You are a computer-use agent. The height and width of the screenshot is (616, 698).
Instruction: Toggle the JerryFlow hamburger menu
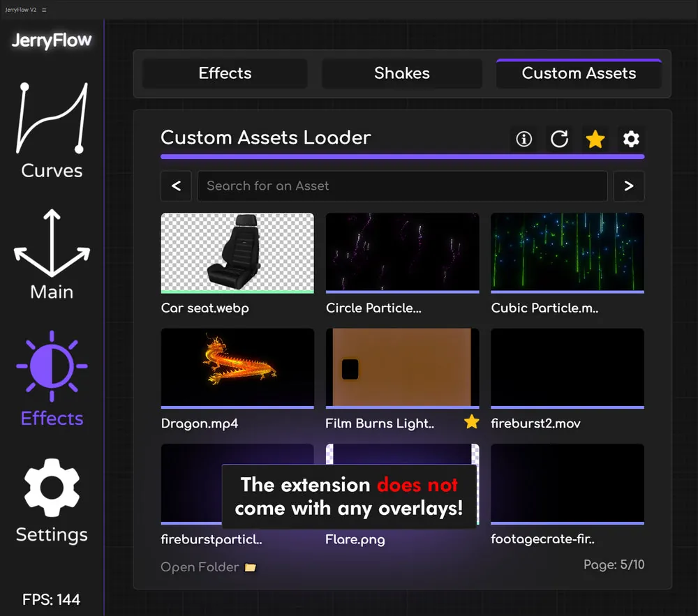(x=43, y=10)
